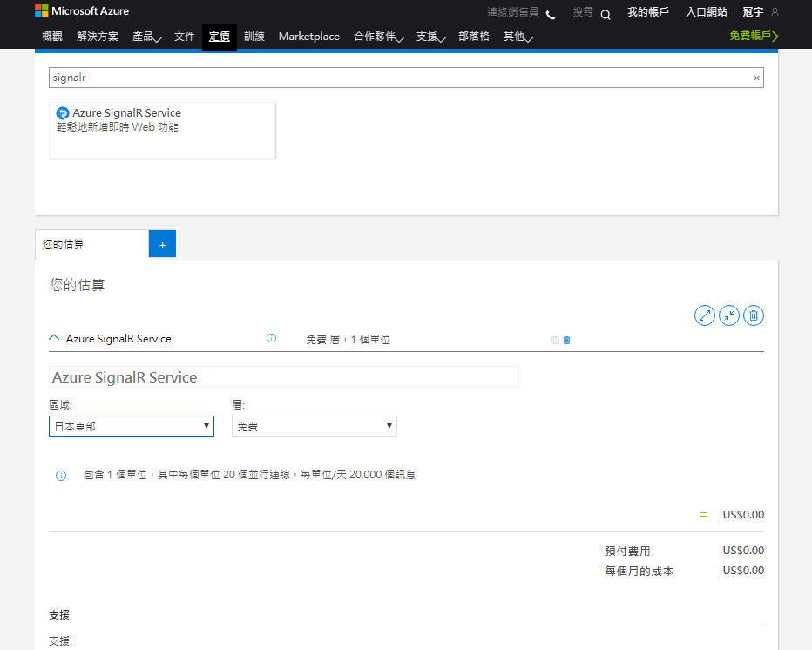Open the 區域 dropdown showing 日本東部
This screenshot has width=812, height=650.
pyautogui.click(x=132, y=426)
